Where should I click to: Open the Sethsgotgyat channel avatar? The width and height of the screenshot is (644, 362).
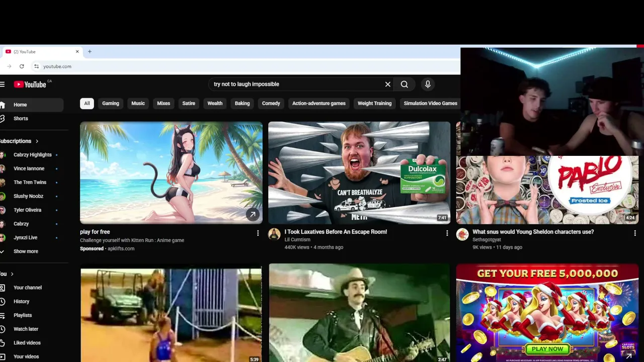[462, 234]
